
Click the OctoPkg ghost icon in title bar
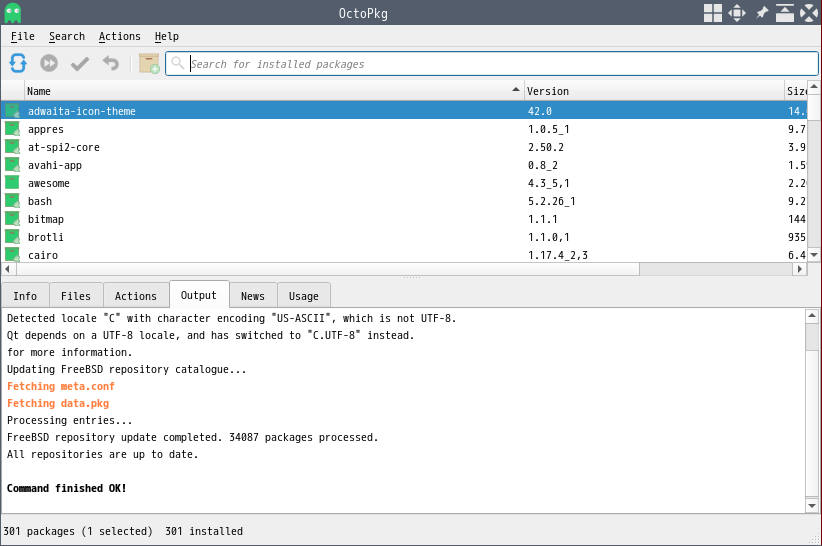[13, 13]
